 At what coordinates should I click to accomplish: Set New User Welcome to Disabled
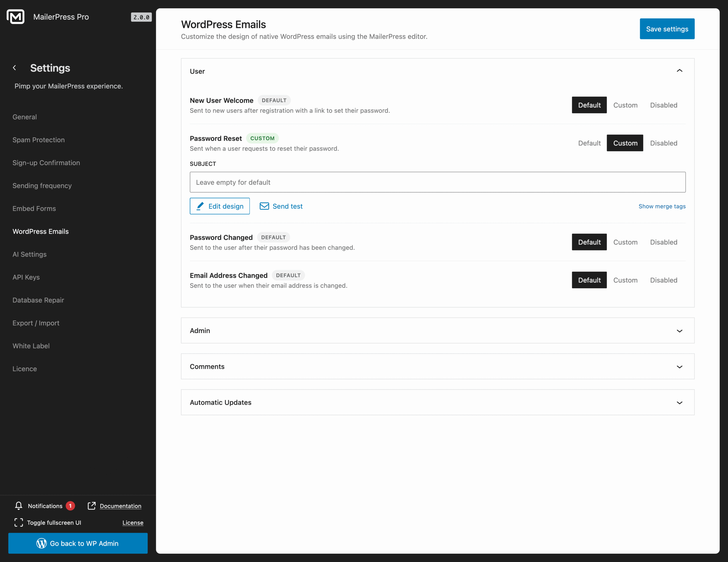tap(664, 105)
